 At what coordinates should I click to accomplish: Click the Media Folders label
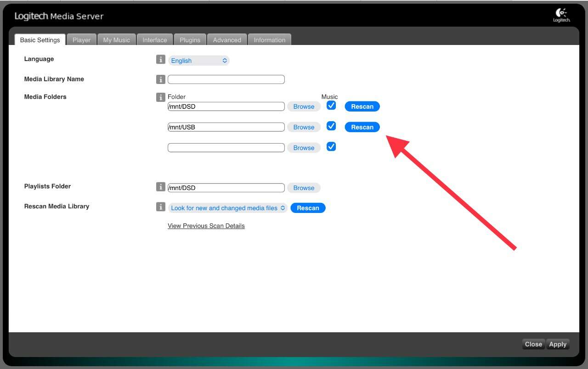click(45, 97)
